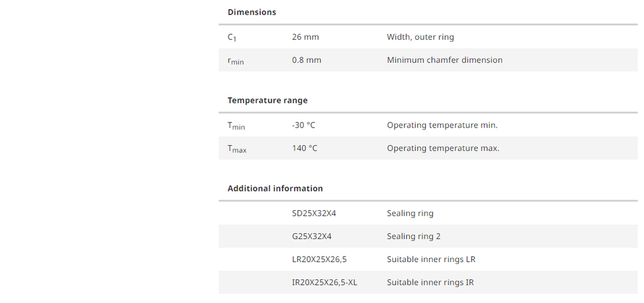
Task: Click the SD25X32X4 sealing ring code
Action: click(314, 214)
